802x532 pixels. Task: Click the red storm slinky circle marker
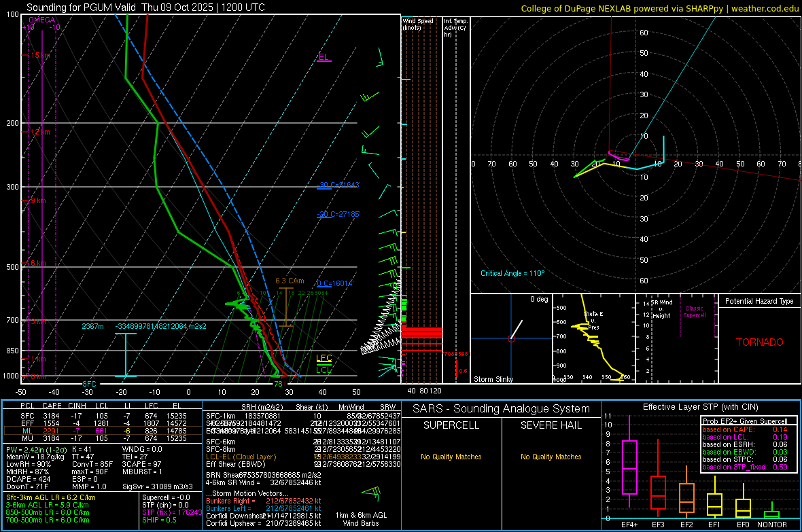[x=511, y=338]
